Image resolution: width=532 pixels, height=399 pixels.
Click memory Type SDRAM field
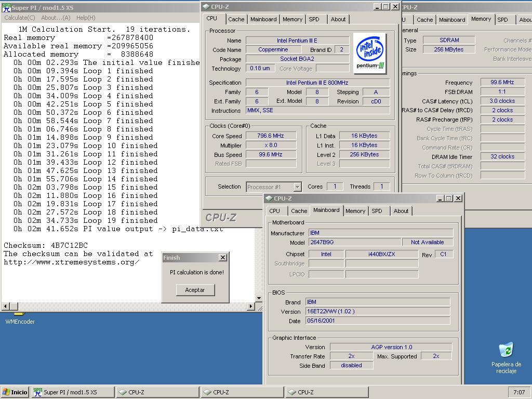pyautogui.click(x=449, y=40)
